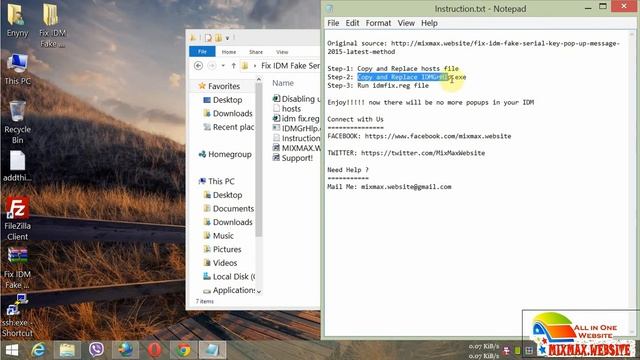640x360 pixels.
Task: Open the File tab in Explorer ribbon
Action: tap(202, 51)
